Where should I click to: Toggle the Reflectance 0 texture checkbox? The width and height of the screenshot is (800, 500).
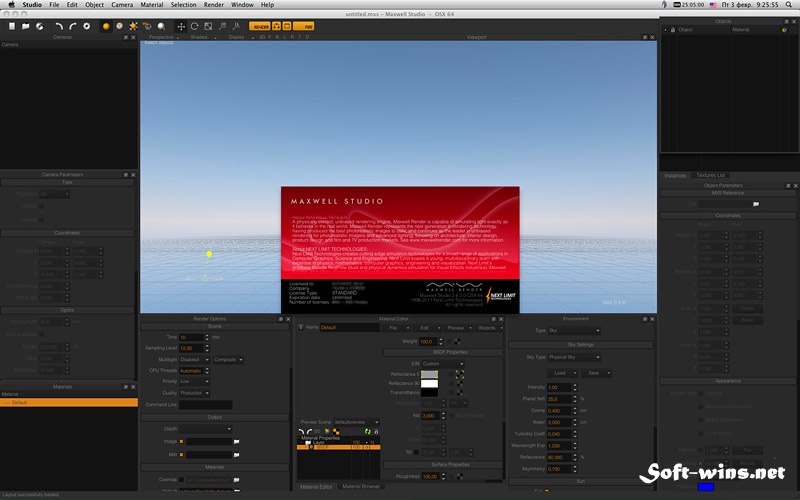[451, 374]
